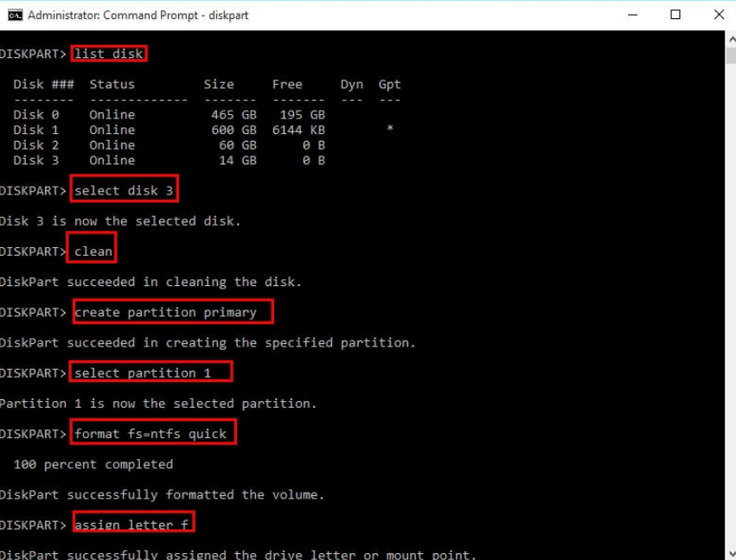Minimize the Command Prompt window
The height and width of the screenshot is (560, 736).
coord(632,15)
